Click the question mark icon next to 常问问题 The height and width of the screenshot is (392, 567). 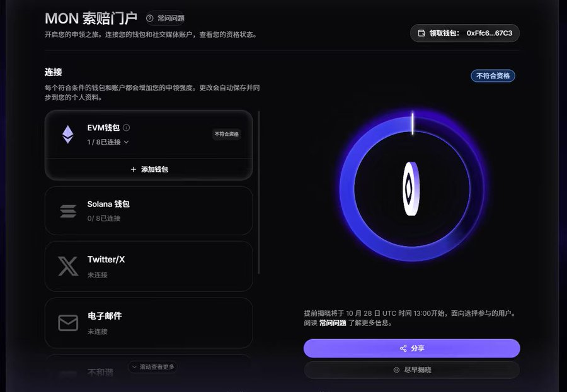click(x=150, y=18)
